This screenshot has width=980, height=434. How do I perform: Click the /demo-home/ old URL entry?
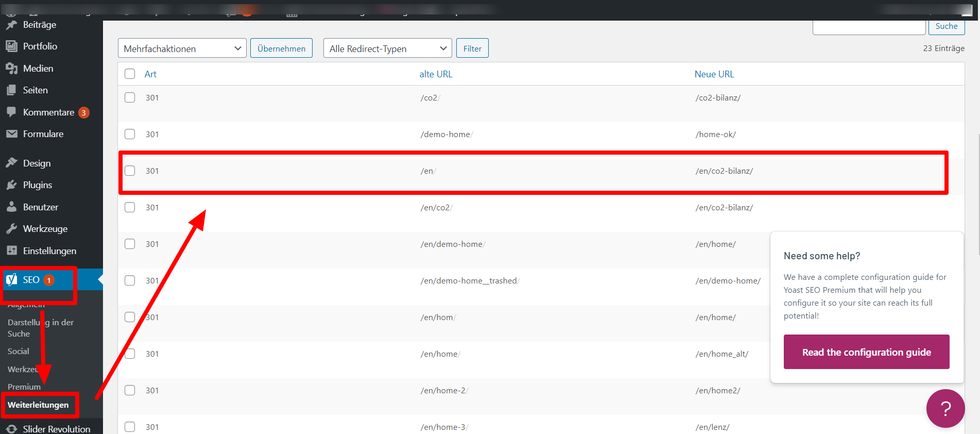point(446,135)
